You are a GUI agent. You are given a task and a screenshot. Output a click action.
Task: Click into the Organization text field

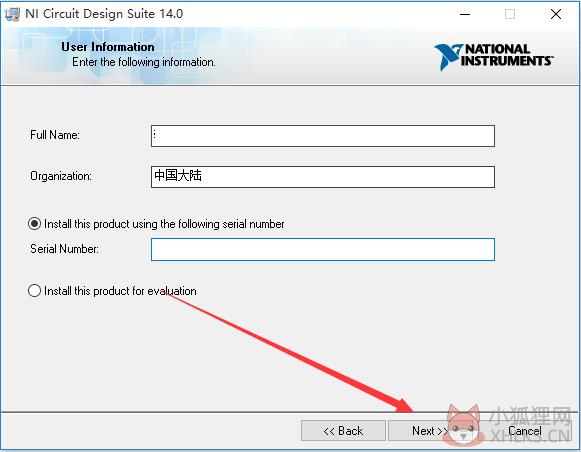tap(323, 177)
